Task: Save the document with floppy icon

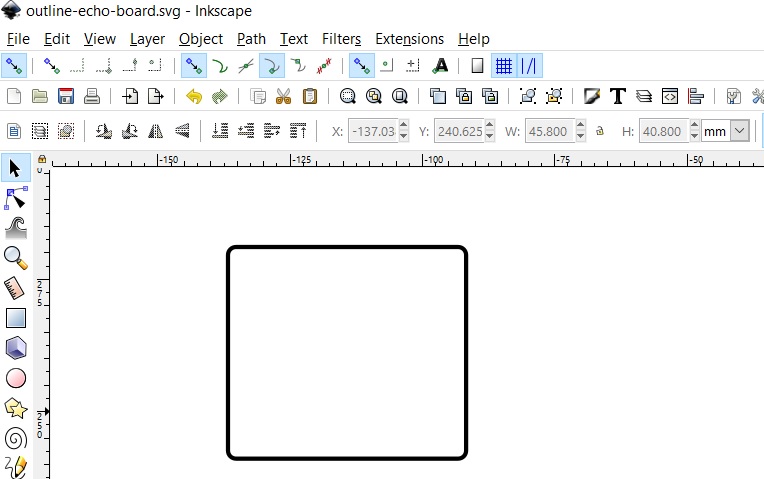Action: pyautogui.click(x=66, y=96)
